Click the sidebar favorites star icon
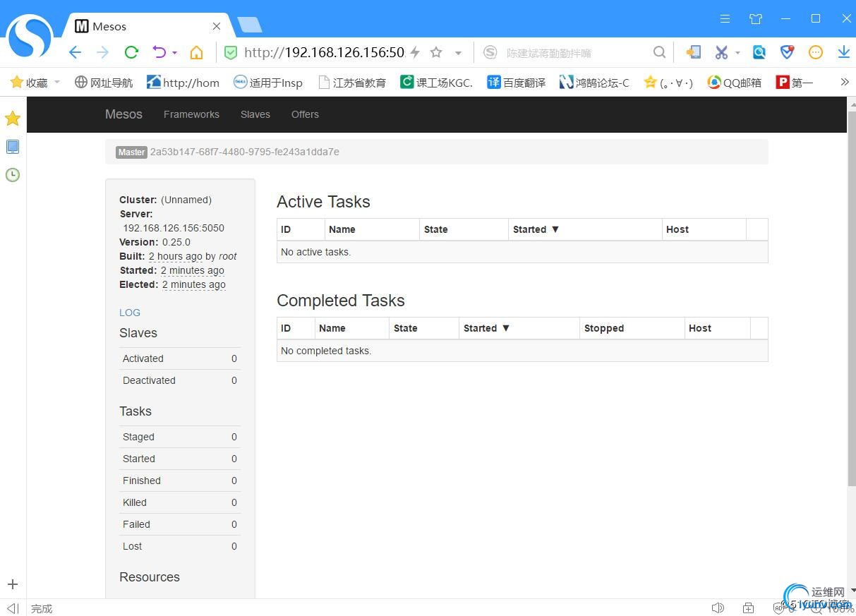Image resolution: width=856 pixels, height=616 pixels. tap(13, 118)
